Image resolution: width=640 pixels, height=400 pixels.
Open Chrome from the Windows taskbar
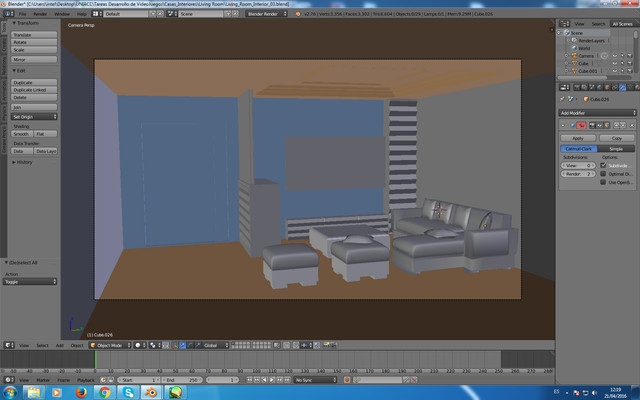coord(105,393)
